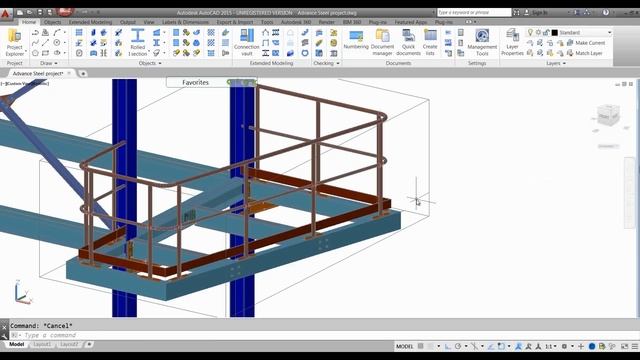Toggle Polar tracking in status bar
Screen dimensions: 640x360
pyautogui.click(x=458, y=346)
